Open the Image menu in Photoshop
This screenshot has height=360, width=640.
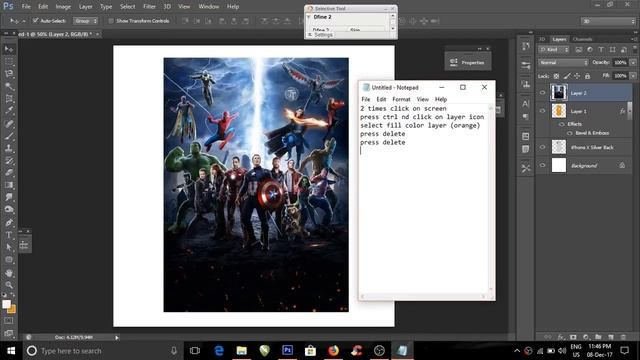pyautogui.click(x=63, y=7)
